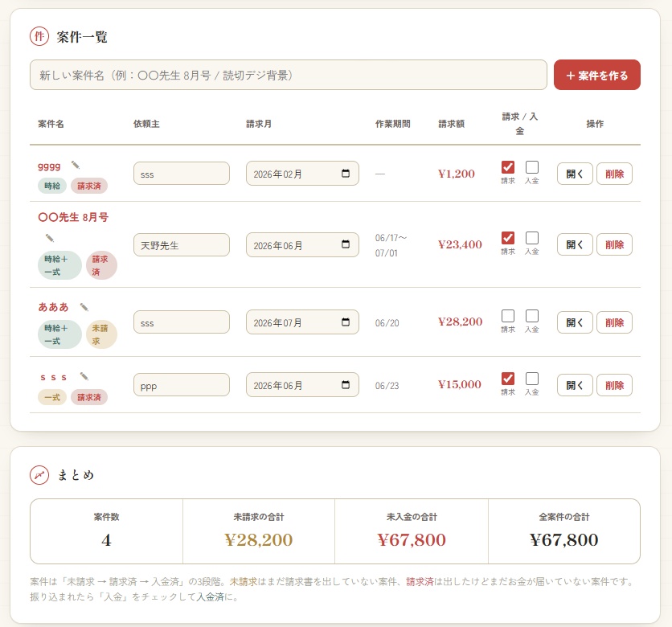Click the 依頼主 column header
The height and width of the screenshot is (627, 672).
[x=146, y=124]
